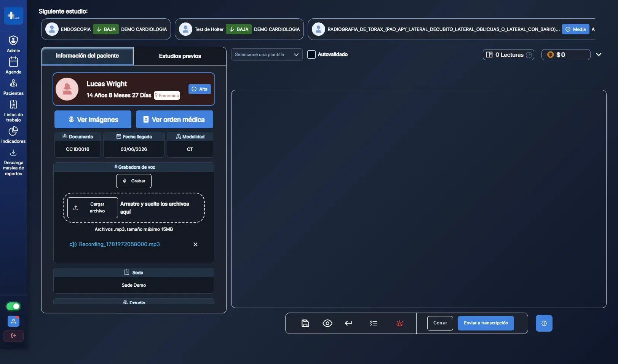Switch to Información del paciente tab
This screenshot has height=364, width=618.
pyautogui.click(x=88, y=56)
